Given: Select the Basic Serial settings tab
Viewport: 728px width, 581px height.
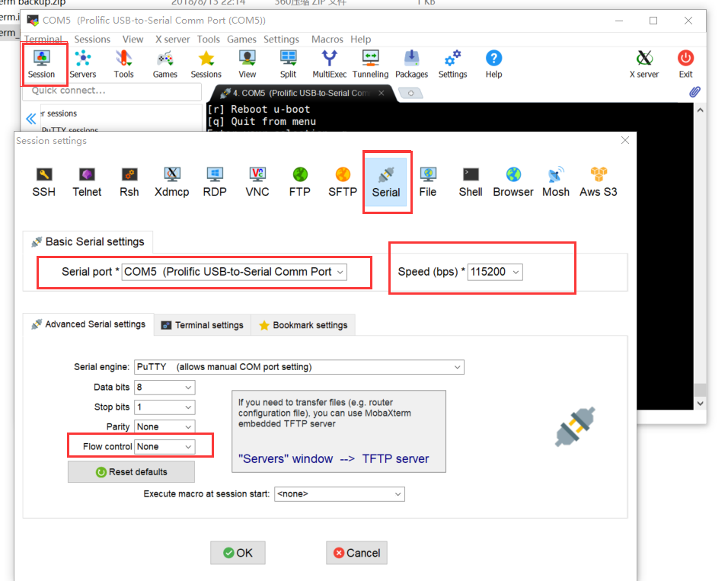Looking at the screenshot, I should pos(88,242).
